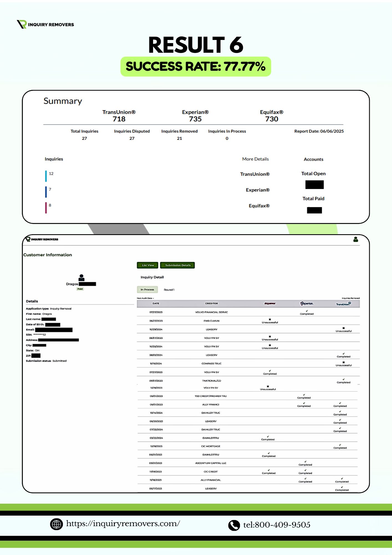Viewport: 392px width, 555px height.
Task: Click the teal bar for 12 inquiries
Action: [46, 176]
